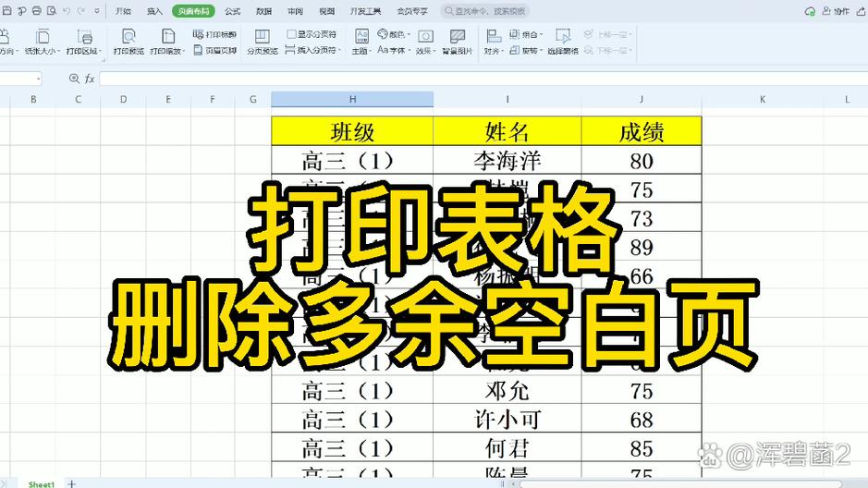
Task: Click the 下移一层 send backward button
Action: [x=608, y=50]
